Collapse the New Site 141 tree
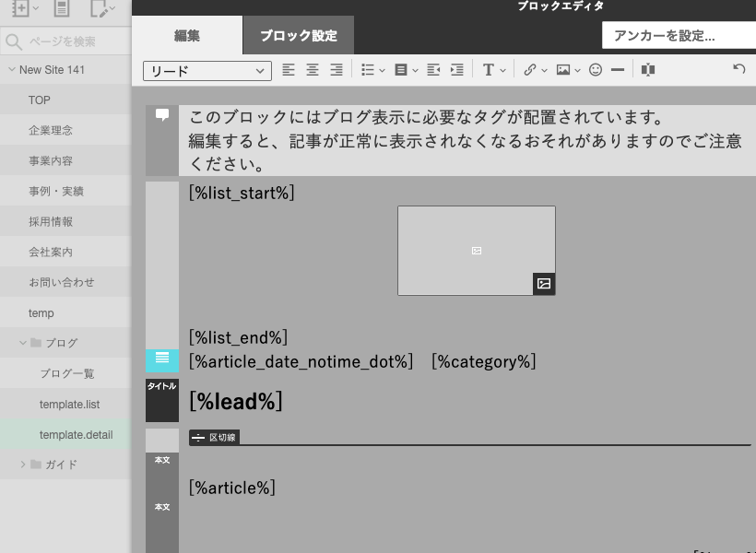Screen dimensions: 756x553 (12, 69)
